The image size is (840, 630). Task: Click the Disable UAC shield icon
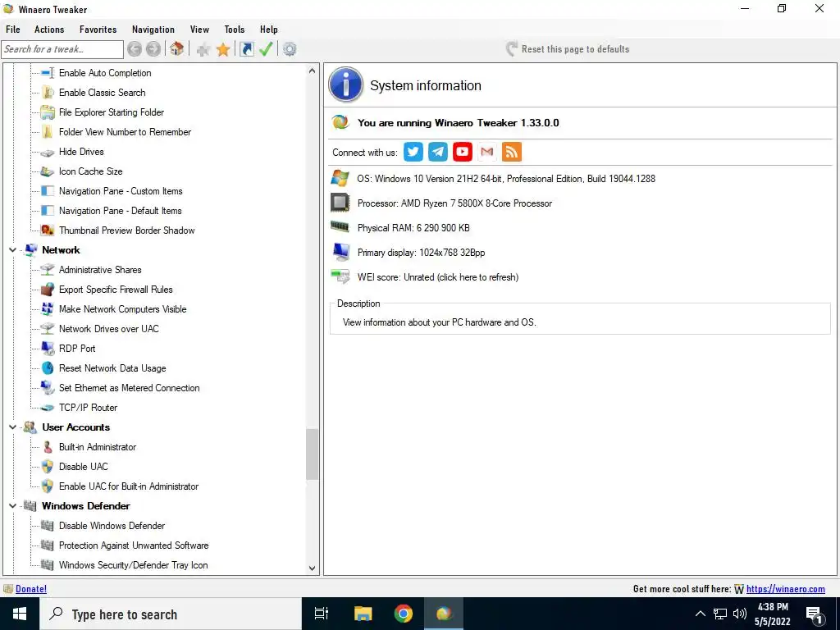click(x=48, y=467)
